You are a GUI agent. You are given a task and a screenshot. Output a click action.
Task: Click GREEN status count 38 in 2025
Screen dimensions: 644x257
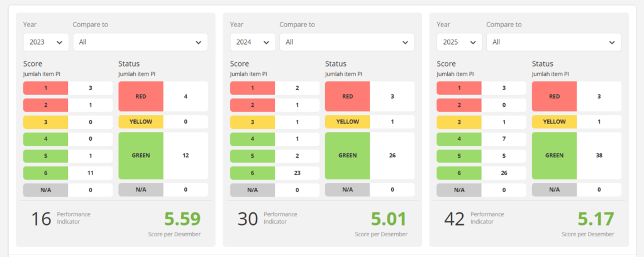pos(599,156)
